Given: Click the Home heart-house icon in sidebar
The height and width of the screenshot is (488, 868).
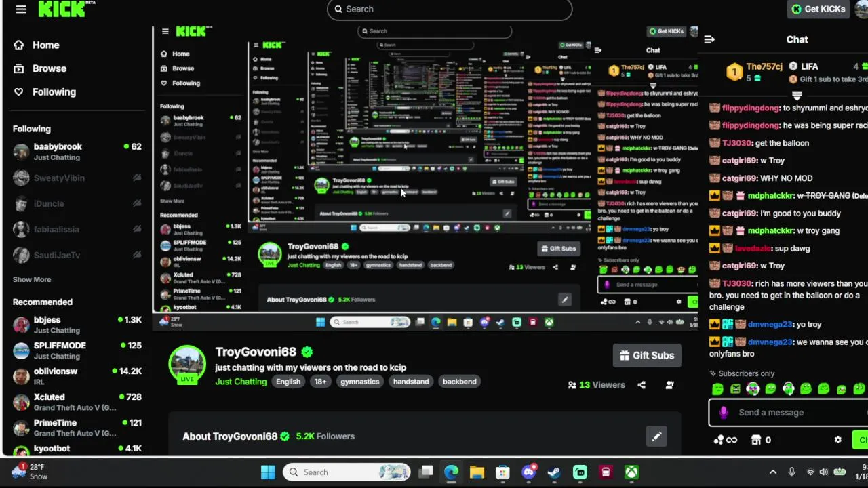Looking at the screenshot, I should (18, 45).
